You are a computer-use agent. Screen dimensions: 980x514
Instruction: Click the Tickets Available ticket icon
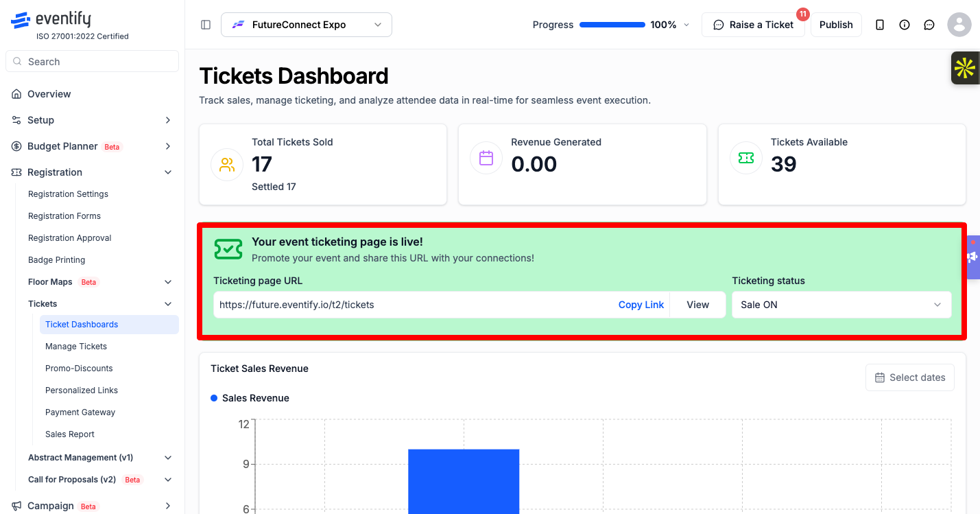(x=746, y=158)
